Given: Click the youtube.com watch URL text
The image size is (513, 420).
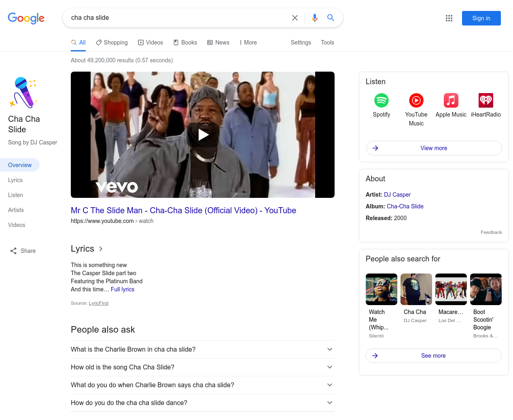Looking at the screenshot, I should 112,221.
